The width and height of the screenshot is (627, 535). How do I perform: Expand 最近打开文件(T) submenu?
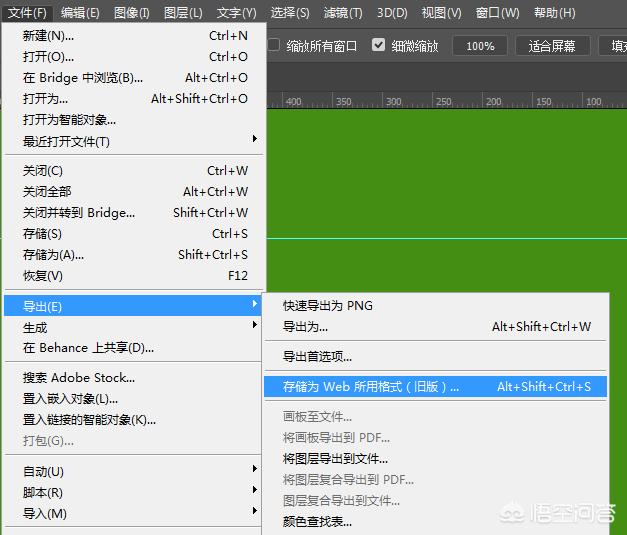135,141
